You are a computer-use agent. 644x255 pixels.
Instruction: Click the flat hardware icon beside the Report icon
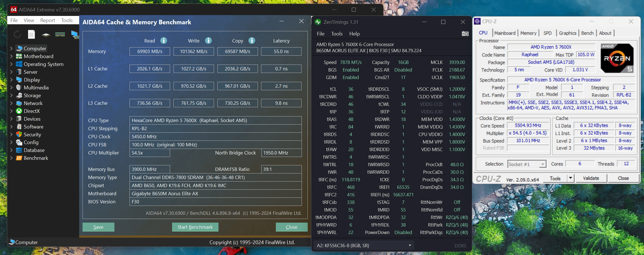[x=46, y=35]
